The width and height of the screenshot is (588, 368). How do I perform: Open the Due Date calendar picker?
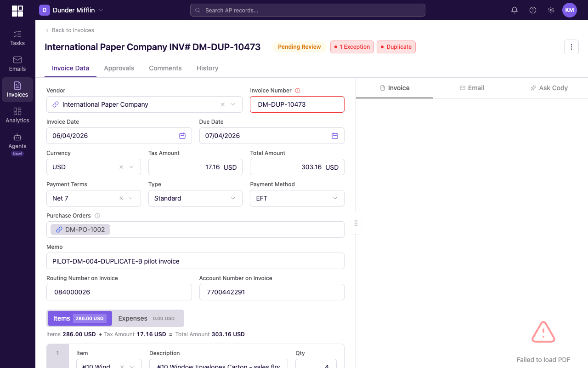click(x=335, y=136)
